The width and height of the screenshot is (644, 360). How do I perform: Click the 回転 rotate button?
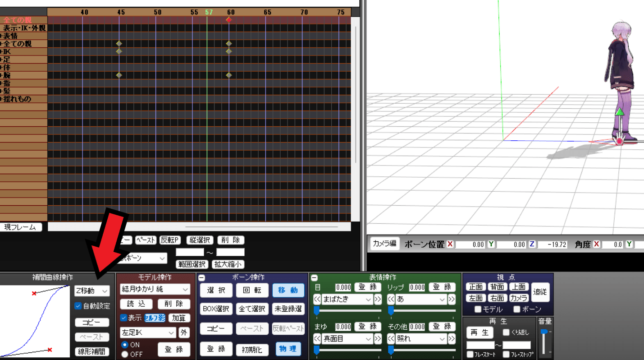[x=252, y=290]
